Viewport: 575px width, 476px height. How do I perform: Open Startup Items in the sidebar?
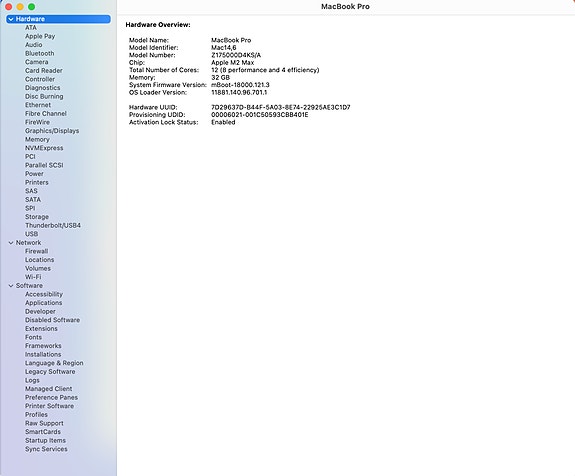45,440
